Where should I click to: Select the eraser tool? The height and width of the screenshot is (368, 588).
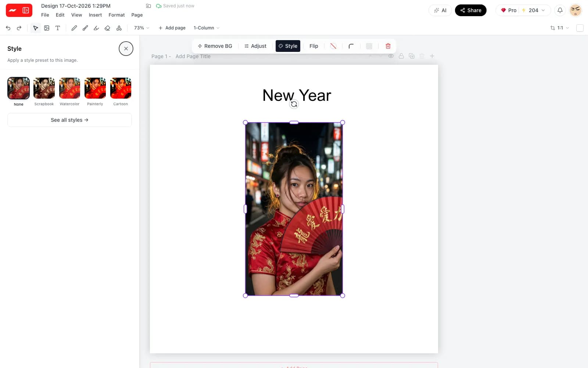pyautogui.click(x=107, y=28)
